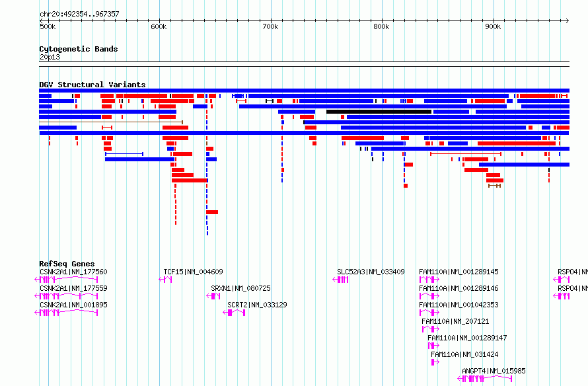The width and height of the screenshot is (588, 386).
Task: Click the chr20:492354..967357 coordinates text
Action: pyautogui.click(x=79, y=14)
